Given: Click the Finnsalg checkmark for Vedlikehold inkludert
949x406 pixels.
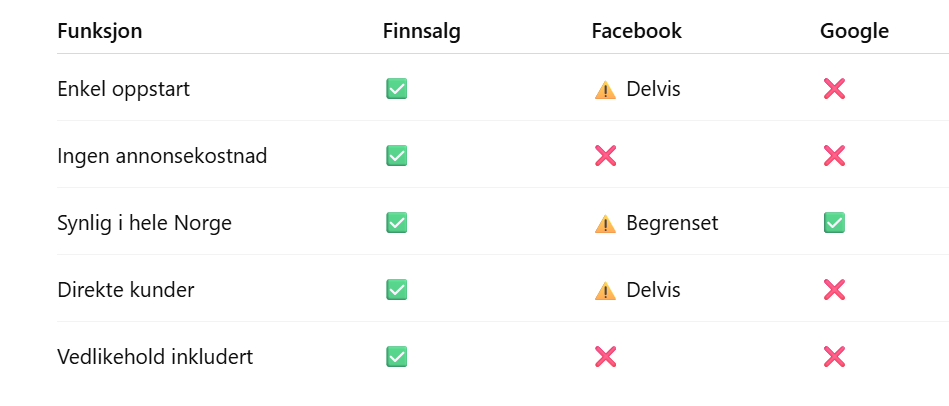Looking at the screenshot, I should click(x=396, y=357).
